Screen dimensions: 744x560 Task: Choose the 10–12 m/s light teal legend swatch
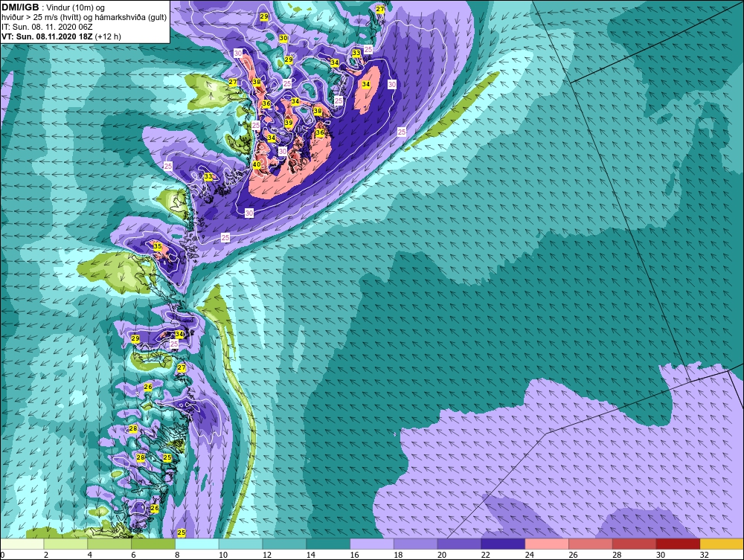240,544
